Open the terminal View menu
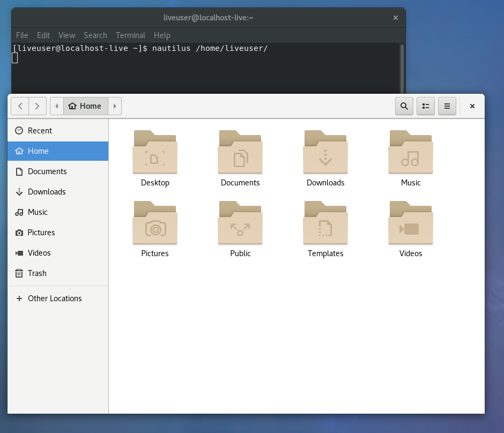This screenshot has width=504, height=433. pos(67,35)
